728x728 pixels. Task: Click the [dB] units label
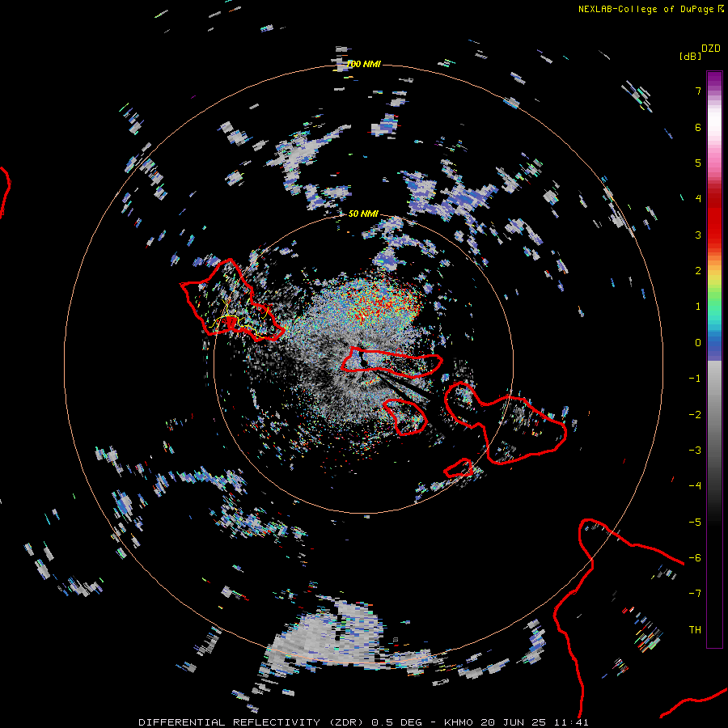(690, 56)
